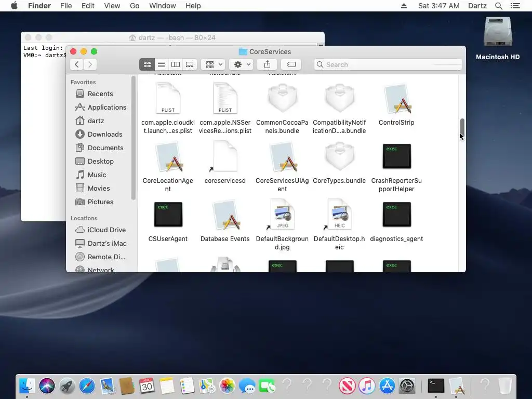The height and width of the screenshot is (399, 532).
Task: Click into the Finder Search field
Action: click(388, 64)
